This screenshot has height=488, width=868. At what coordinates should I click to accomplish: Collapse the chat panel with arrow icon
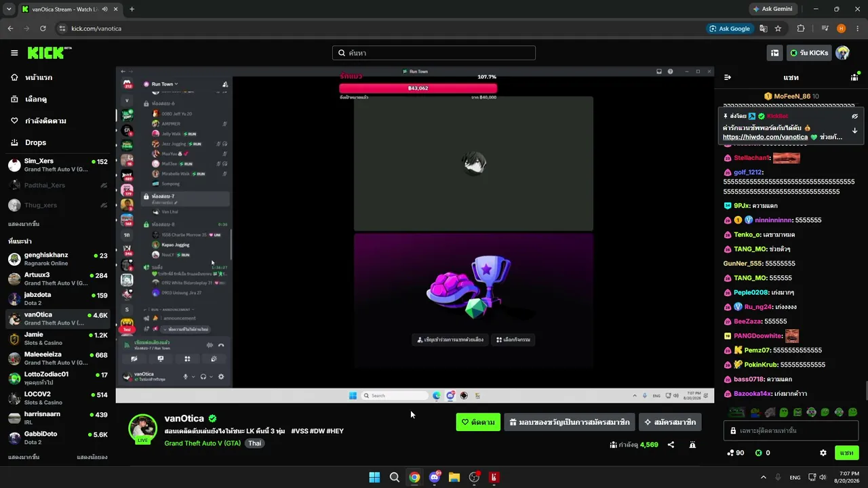pos(728,77)
